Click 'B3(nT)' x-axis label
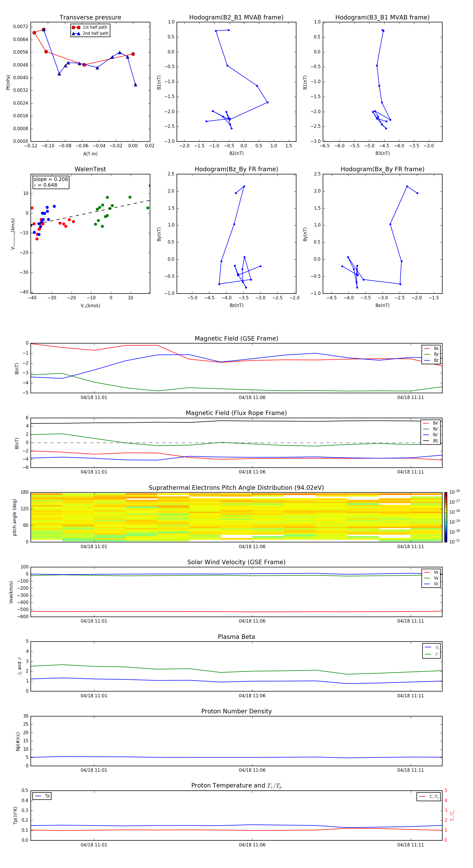 pyautogui.click(x=382, y=153)
